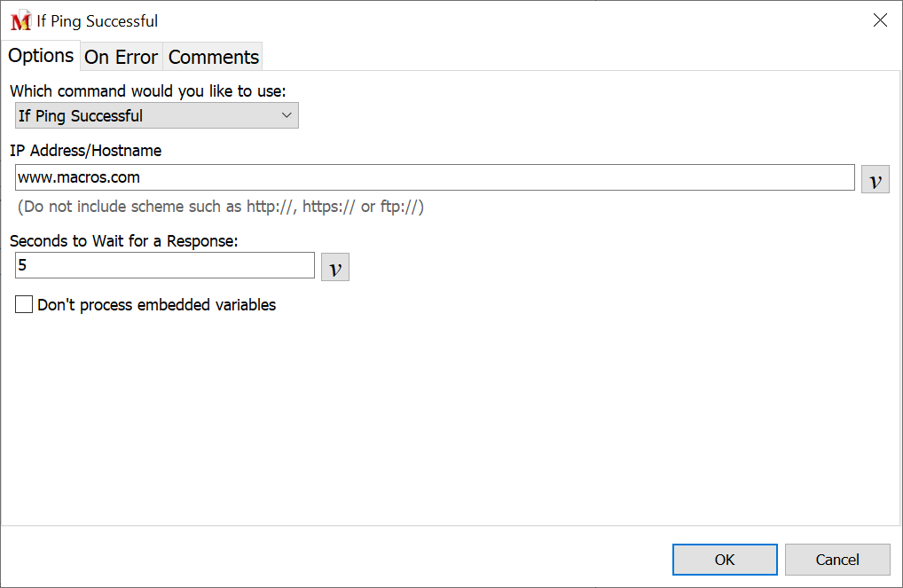Switch to the Options tab

tap(41, 55)
